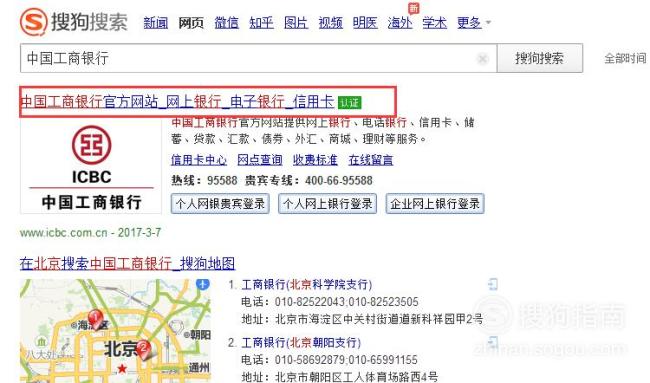Switch to the 微信 tab
650x383 pixels.
(x=226, y=22)
